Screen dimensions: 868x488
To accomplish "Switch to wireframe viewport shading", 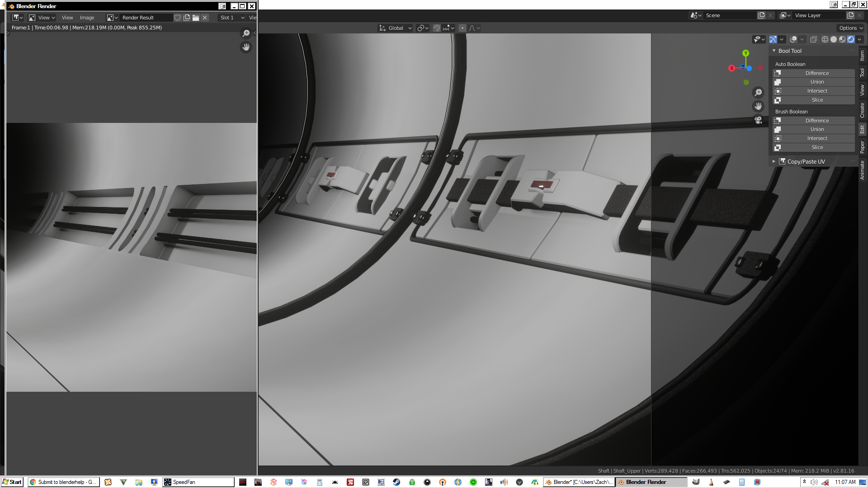I will [825, 40].
